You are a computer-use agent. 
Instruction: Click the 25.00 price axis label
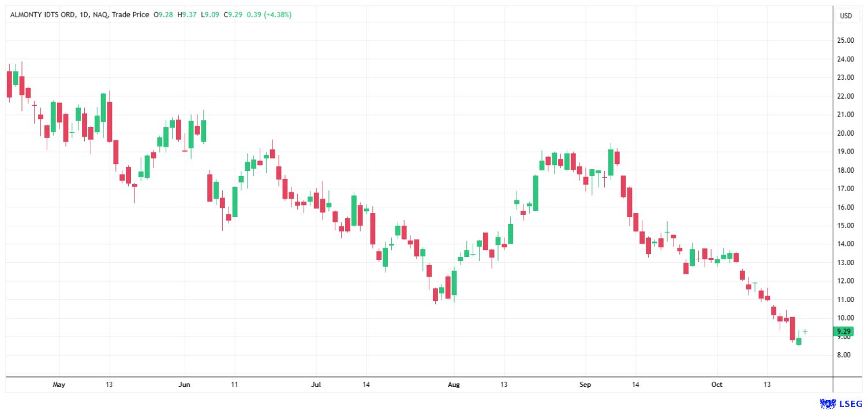tap(846, 40)
